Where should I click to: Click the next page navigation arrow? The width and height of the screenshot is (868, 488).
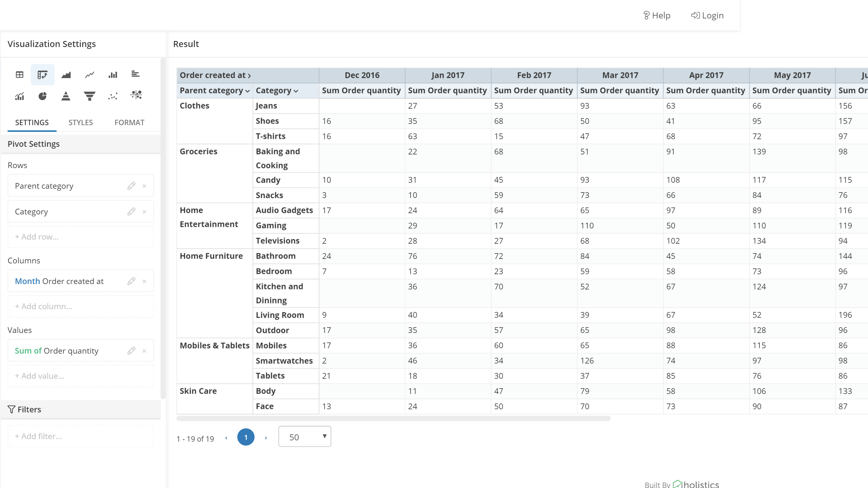pos(266,437)
